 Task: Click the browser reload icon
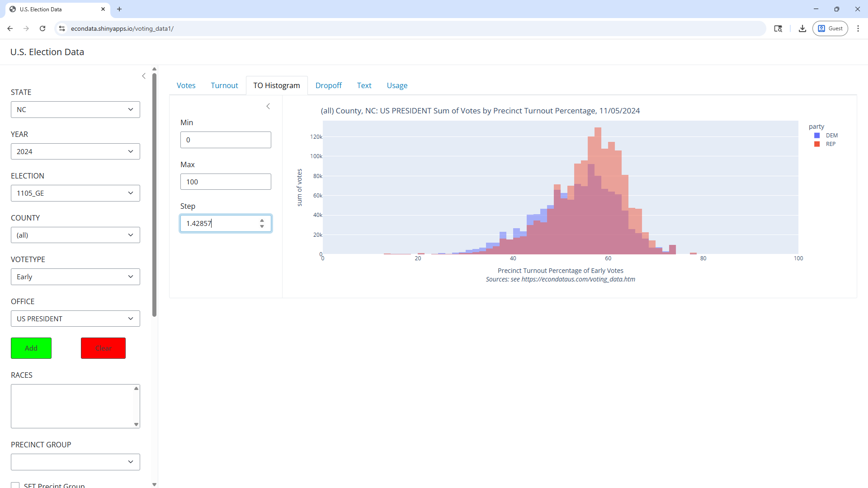pyautogui.click(x=42, y=28)
